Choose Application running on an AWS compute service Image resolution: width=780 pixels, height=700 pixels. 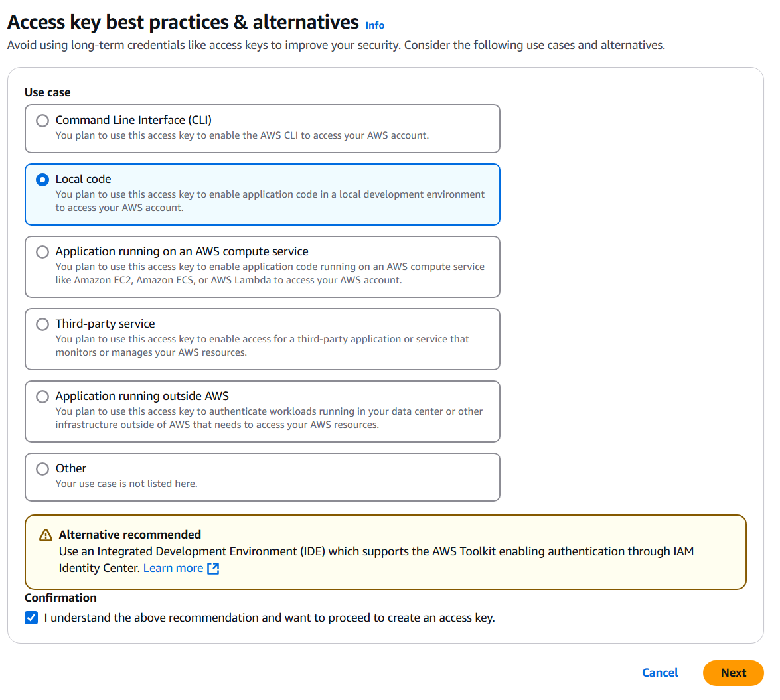[42, 252]
